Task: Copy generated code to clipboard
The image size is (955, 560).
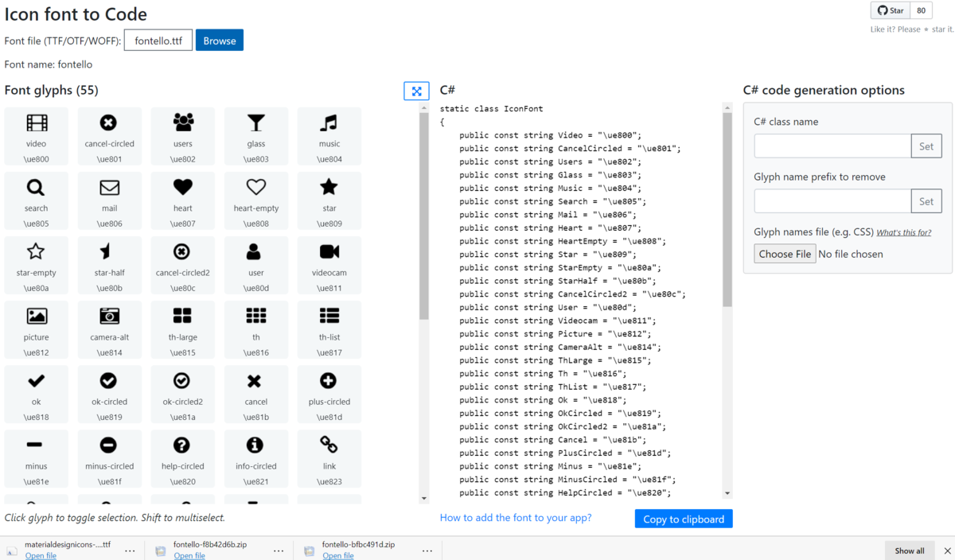Action: 684,519
